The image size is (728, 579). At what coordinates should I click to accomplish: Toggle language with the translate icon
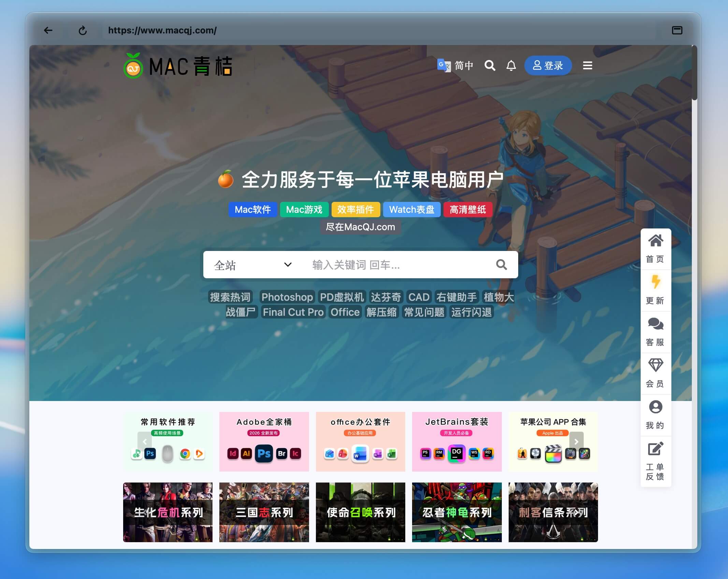(443, 65)
